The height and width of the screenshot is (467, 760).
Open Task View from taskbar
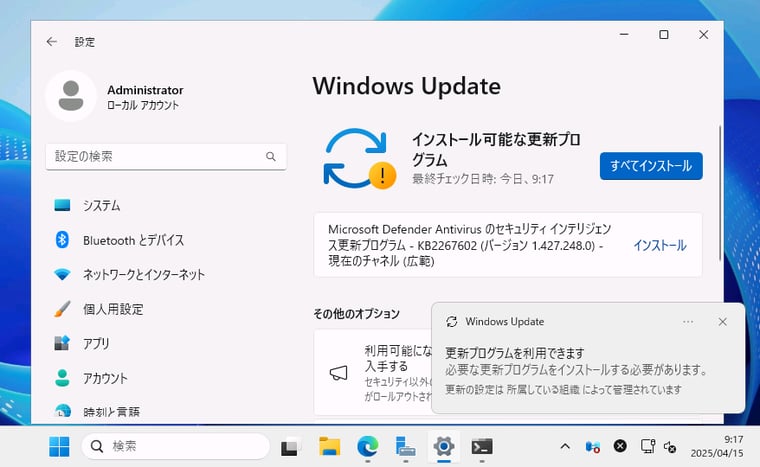291,447
